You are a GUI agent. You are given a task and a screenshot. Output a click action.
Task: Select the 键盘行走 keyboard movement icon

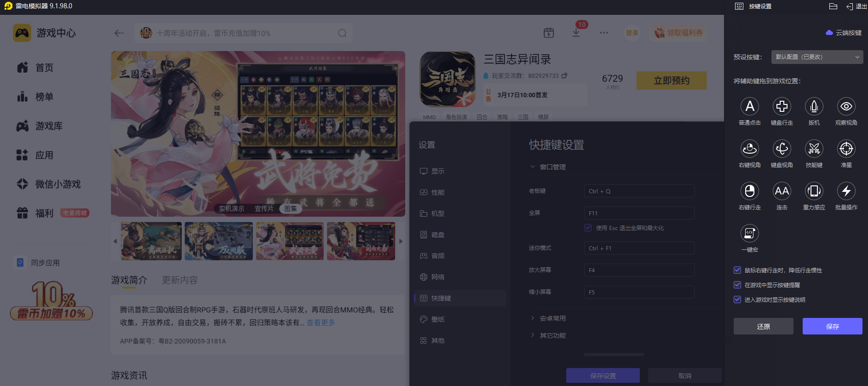[x=782, y=106]
